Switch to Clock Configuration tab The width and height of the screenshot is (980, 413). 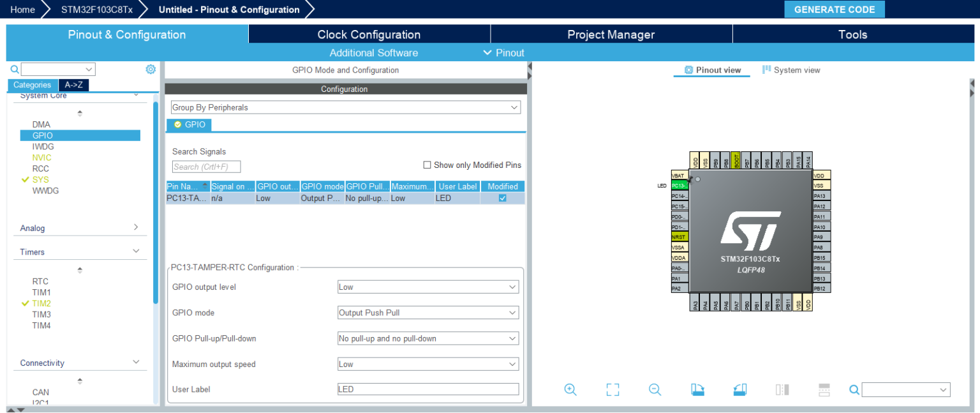click(x=369, y=34)
